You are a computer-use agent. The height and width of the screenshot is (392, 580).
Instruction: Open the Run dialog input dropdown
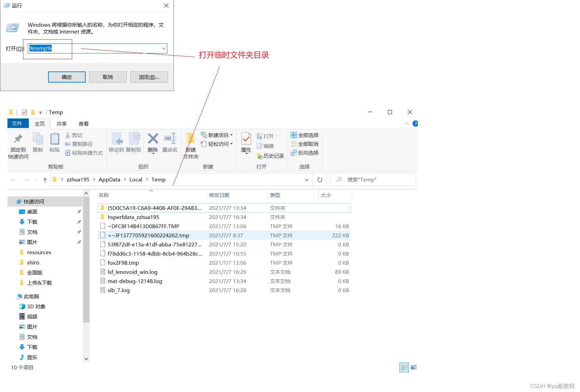(164, 48)
